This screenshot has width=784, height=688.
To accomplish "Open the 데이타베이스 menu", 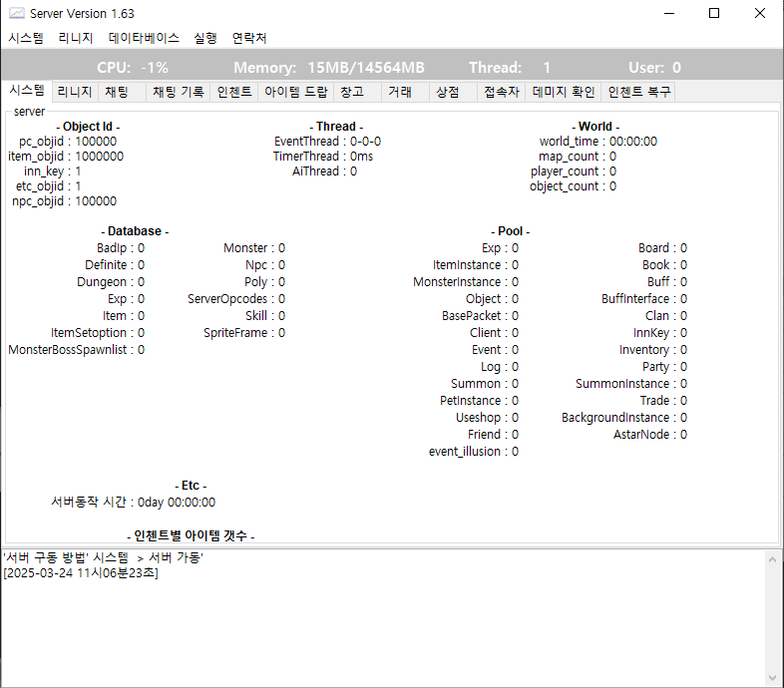I will (144, 38).
